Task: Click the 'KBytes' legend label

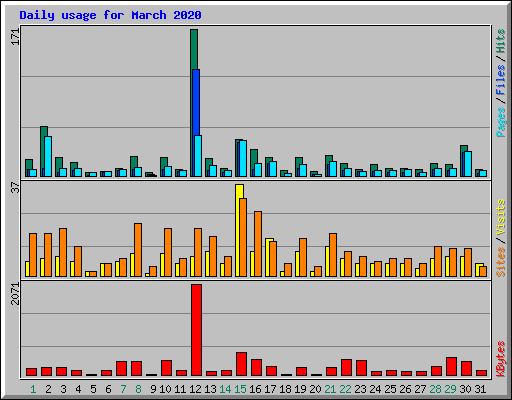Action: point(501,359)
